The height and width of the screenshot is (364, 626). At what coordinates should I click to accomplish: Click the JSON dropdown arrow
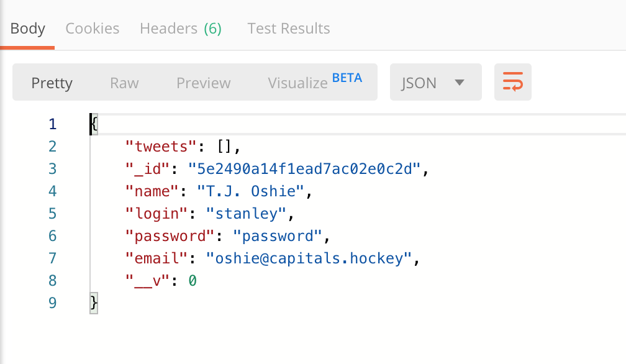[460, 83]
